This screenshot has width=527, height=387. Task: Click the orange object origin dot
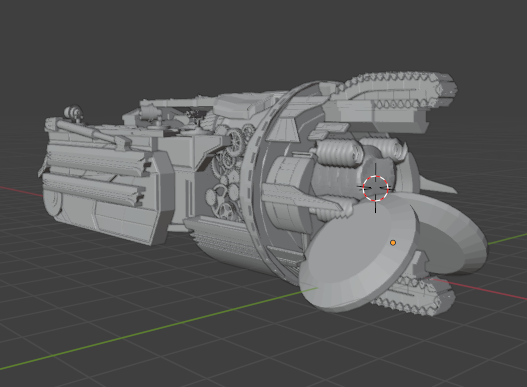393,242
